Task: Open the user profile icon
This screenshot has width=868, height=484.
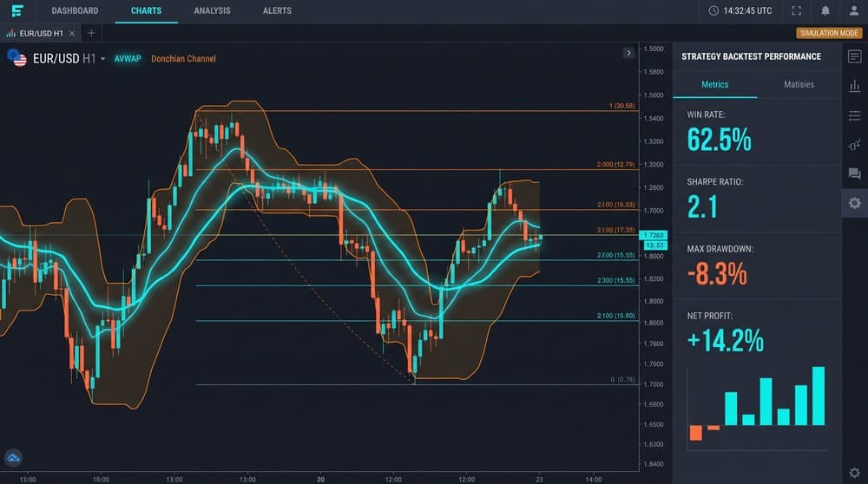Action: 853,10
